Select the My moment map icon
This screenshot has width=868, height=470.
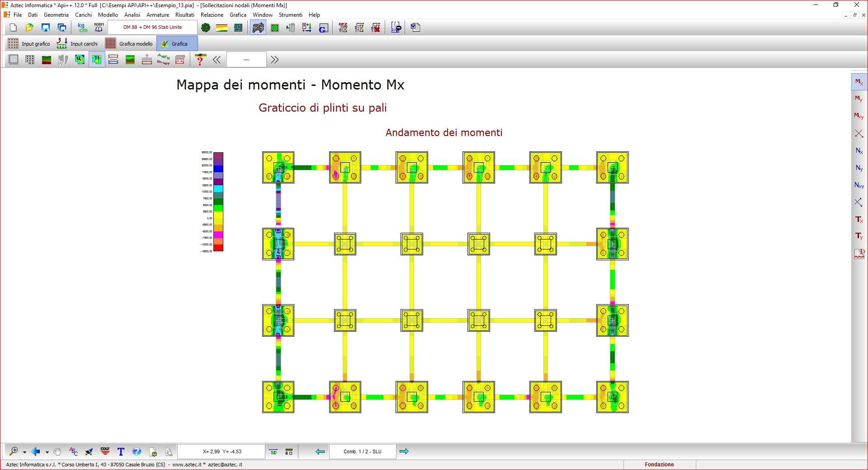pos(859,99)
